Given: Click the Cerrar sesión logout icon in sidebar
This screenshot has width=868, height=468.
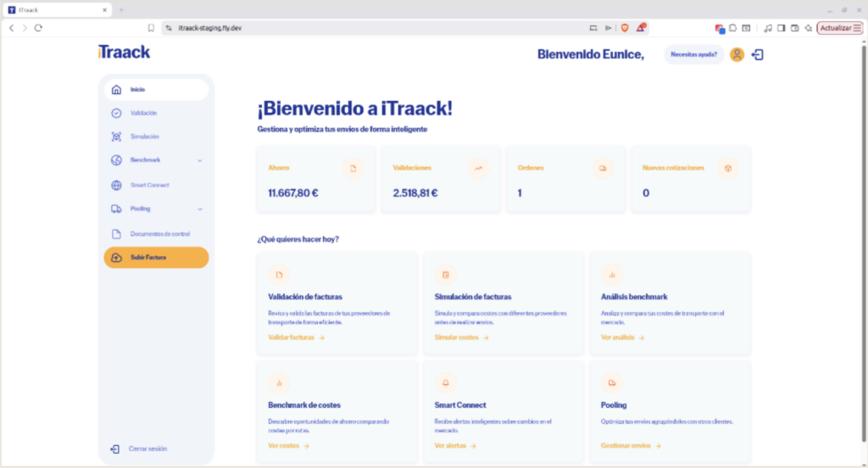Looking at the screenshot, I should coord(114,449).
